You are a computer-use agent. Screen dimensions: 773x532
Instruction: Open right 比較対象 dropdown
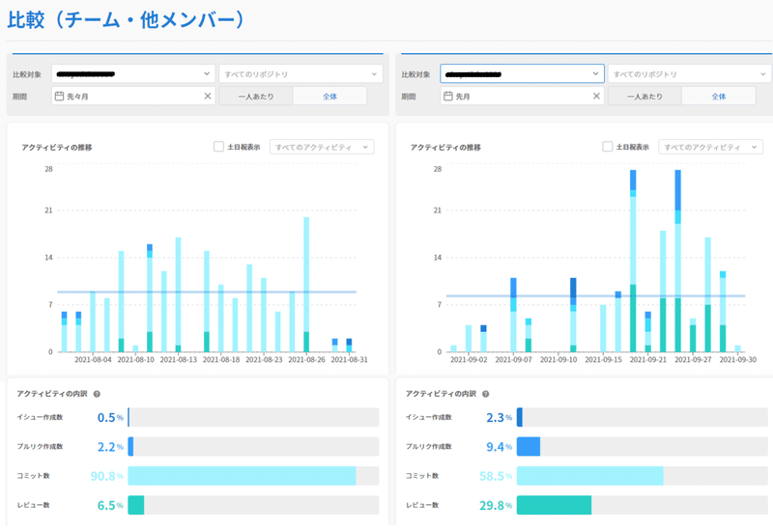click(x=522, y=74)
